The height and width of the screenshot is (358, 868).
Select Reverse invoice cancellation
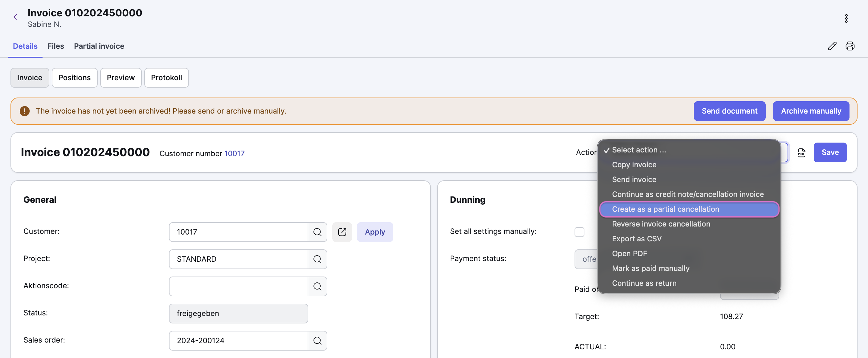coord(689,224)
